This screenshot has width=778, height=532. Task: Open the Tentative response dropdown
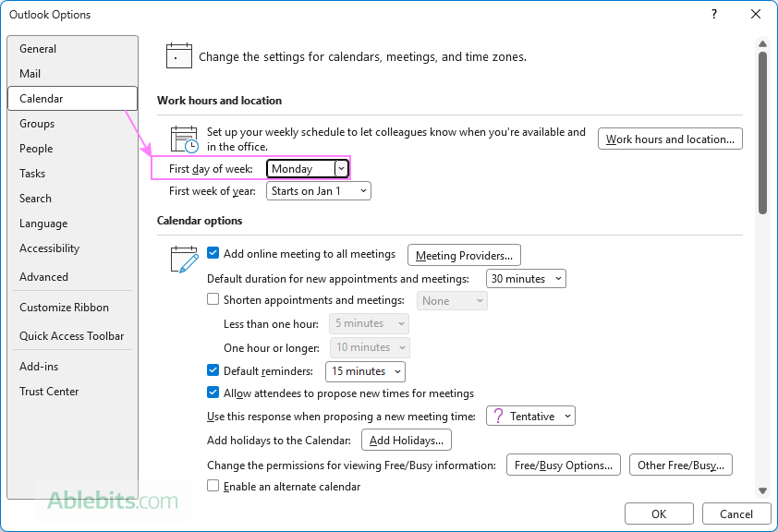[x=531, y=416]
